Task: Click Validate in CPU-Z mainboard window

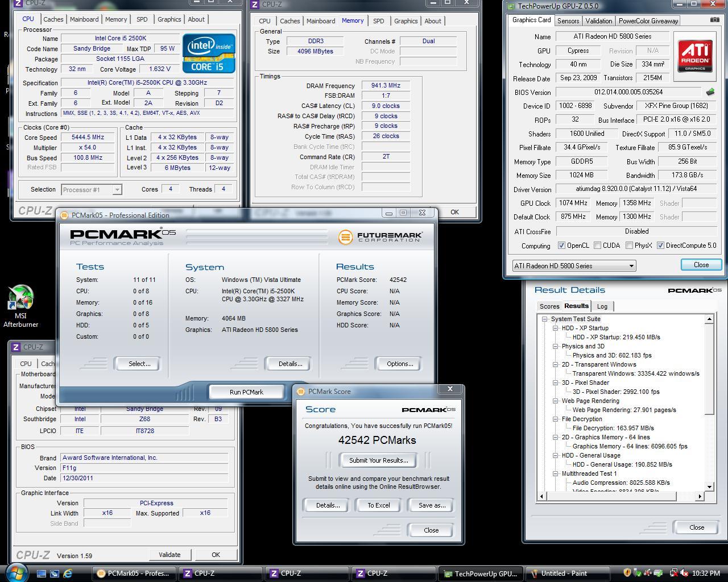Action: (x=169, y=555)
